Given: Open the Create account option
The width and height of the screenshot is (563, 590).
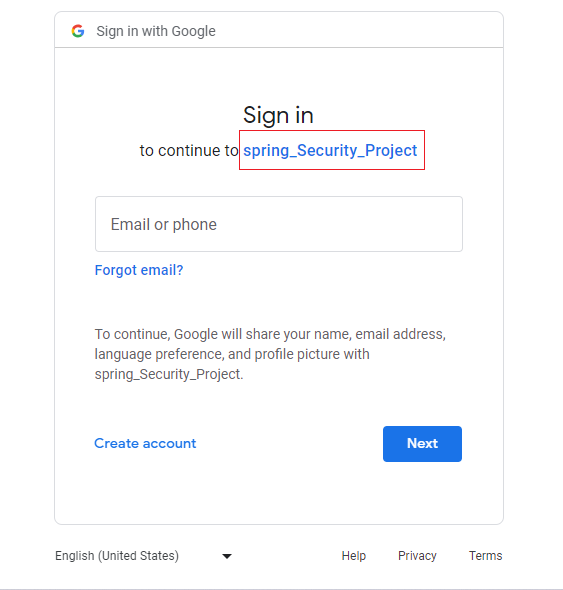Looking at the screenshot, I should [145, 443].
